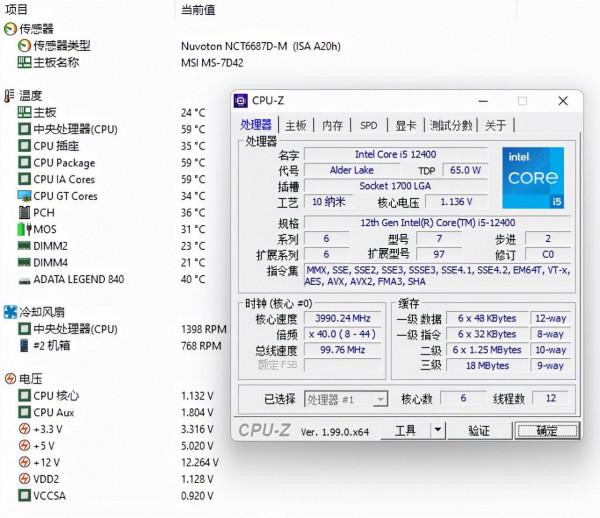Click the ADATA LEGEND 840 drive icon
The width and height of the screenshot is (600, 518).
coord(24,281)
